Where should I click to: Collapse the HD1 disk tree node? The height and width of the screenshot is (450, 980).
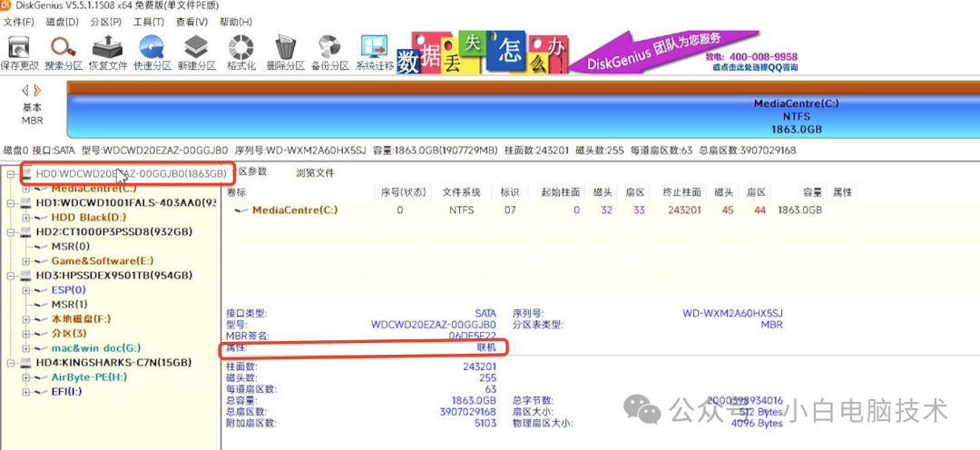coord(11,203)
